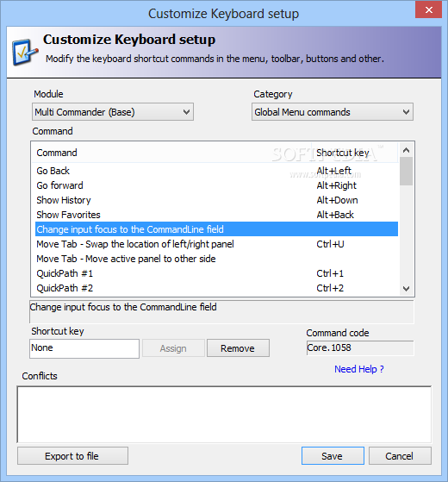Click the Assign button
The image size is (448, 482).
pos(173,348)
